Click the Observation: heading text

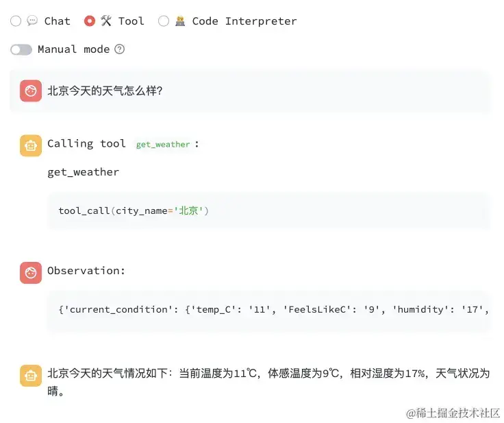(86, 271)
